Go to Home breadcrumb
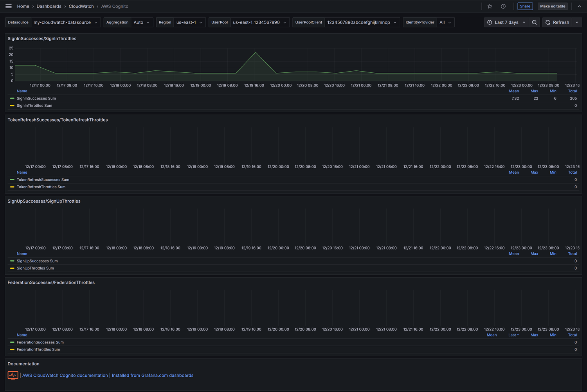This screenshot has width=587, height=392. [23, 6]
